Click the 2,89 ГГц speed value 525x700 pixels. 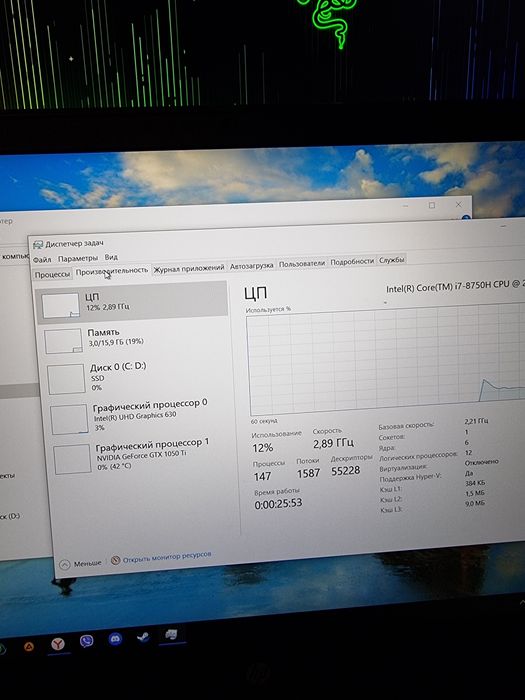[333, 443]
